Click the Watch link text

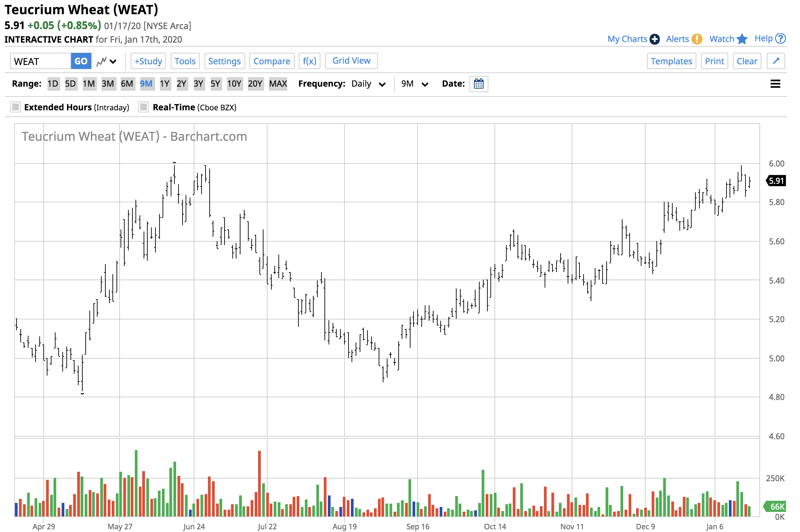[x=721, y=39]
